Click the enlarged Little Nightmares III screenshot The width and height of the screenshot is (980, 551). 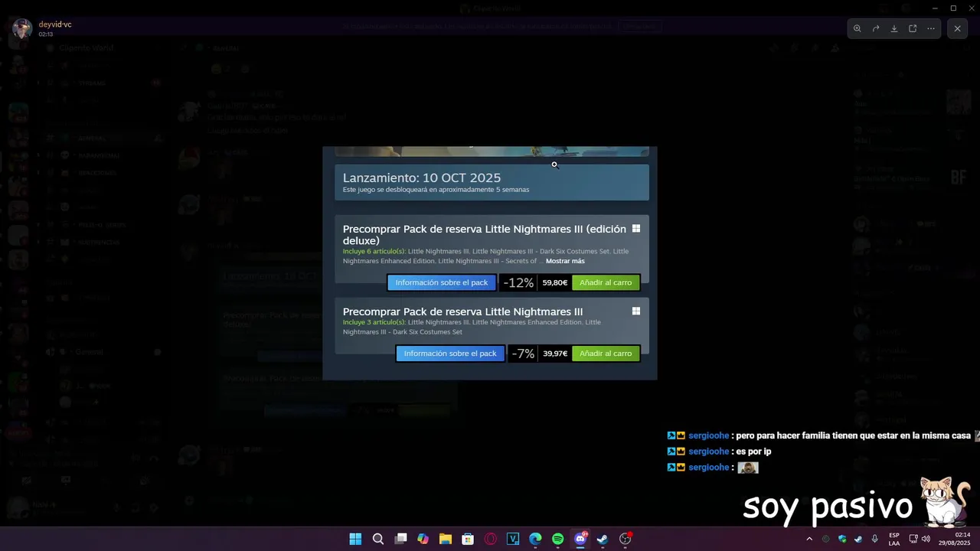click(x=490, y=263)
